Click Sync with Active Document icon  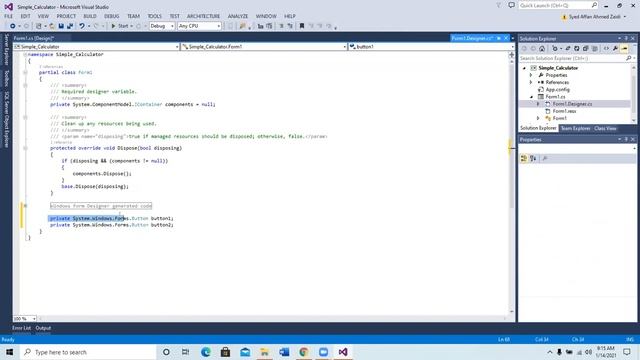pyautogui.click(x=567, y=49)
